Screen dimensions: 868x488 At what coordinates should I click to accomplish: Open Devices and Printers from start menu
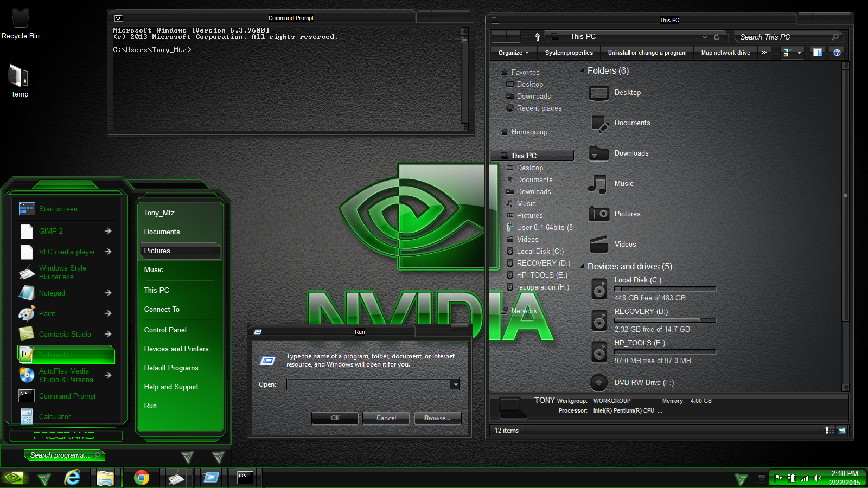coord(176,349)
